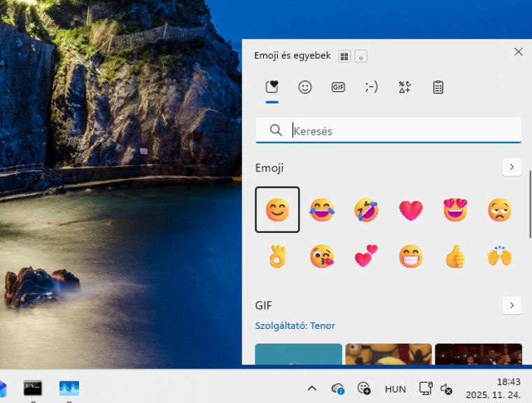Open the muted volume tray icon
The image size is (532, 403).
[x=446, y=388]
